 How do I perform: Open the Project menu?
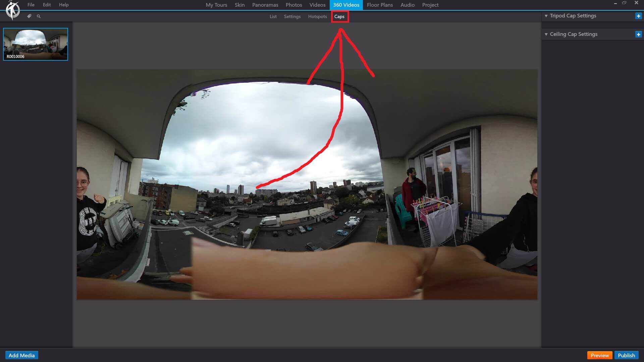point(429,5)
